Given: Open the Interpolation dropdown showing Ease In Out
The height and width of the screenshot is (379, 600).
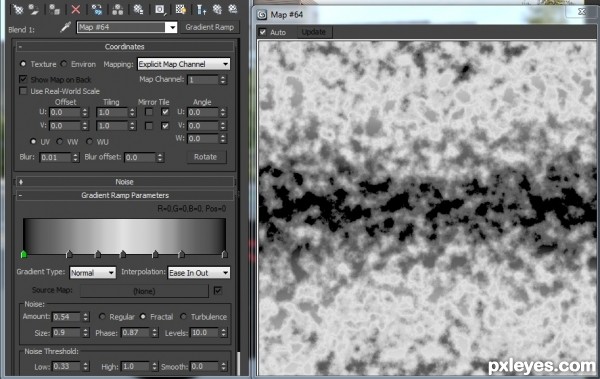Looking at the screenshot, I should [199, 273].
